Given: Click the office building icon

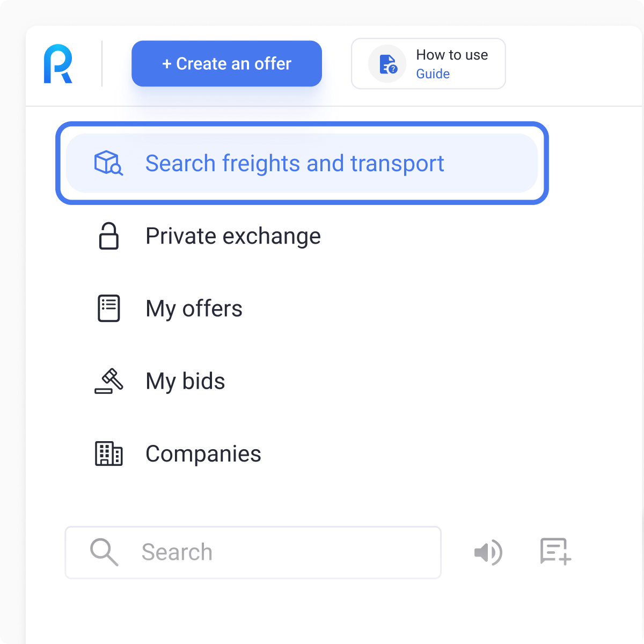Looking at the screenshot, I should (109, 454).
